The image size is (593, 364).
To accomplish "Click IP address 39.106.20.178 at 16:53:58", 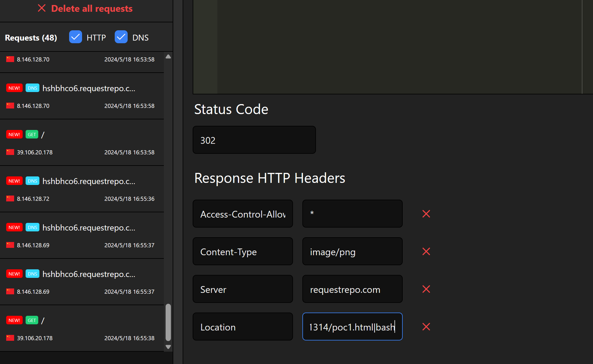I will (x=35, y=152).
